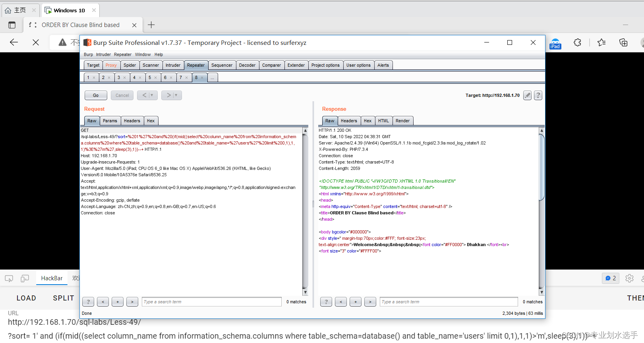This screenshot has width=644, height=343.
Task: Open the Sequencer tab
Action: 222,65
